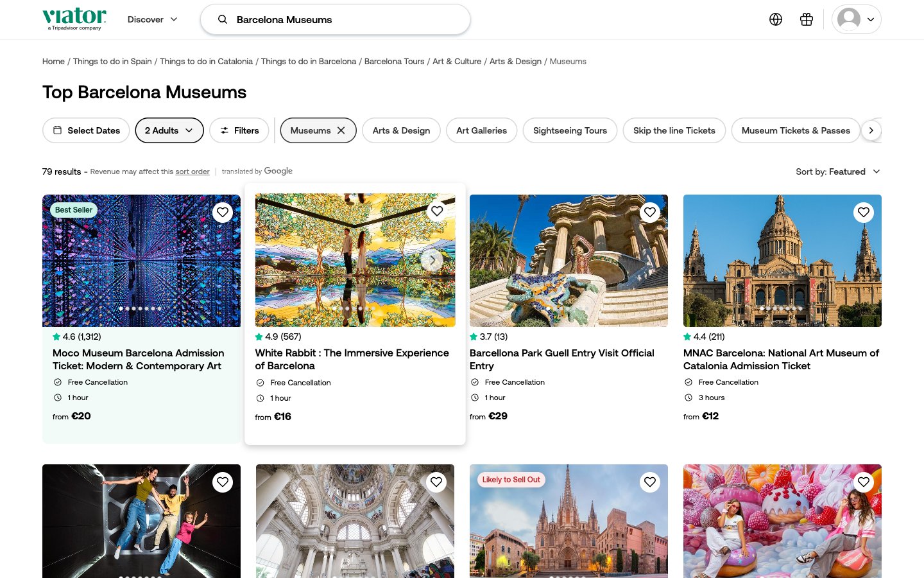The height and width of the screenshot is (578, 924).
Task: Toggle heart on Park Guell listing
Action: coord(650,212)
